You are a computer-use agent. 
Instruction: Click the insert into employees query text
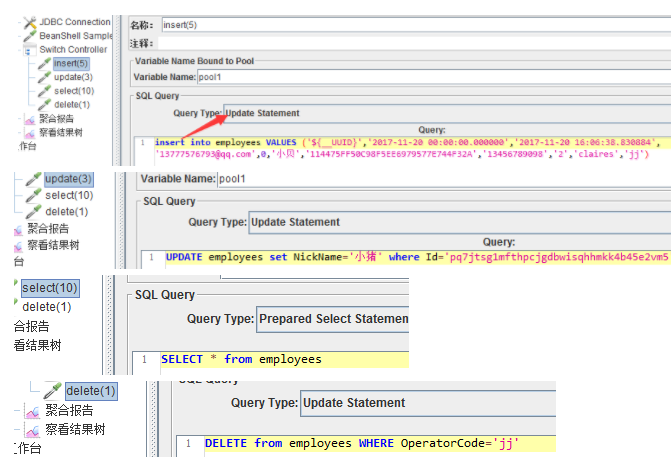tap(407, 148)
